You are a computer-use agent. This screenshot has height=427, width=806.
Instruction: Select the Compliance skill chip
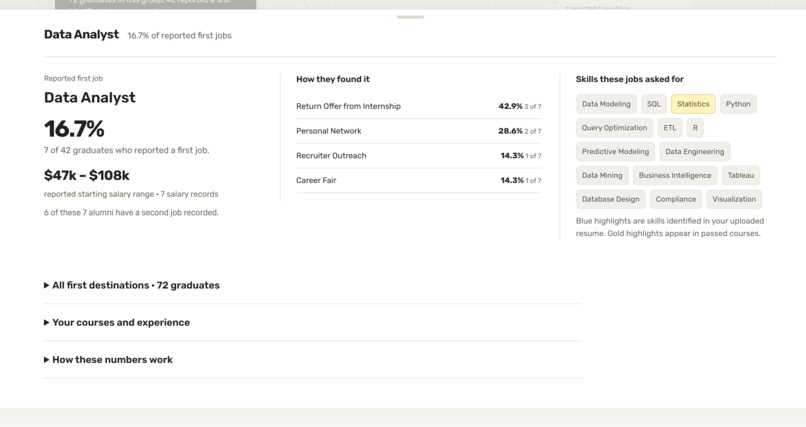[676, 199]
